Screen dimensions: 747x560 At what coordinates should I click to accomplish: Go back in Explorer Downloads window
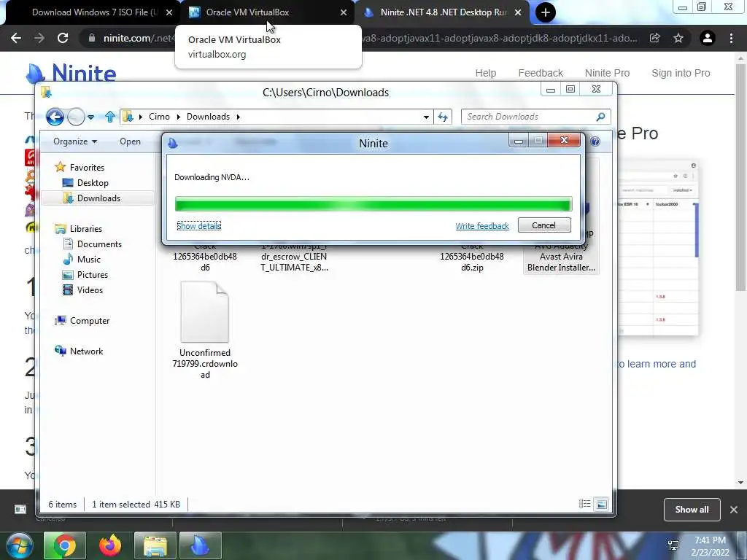click(x=55, y=117)
